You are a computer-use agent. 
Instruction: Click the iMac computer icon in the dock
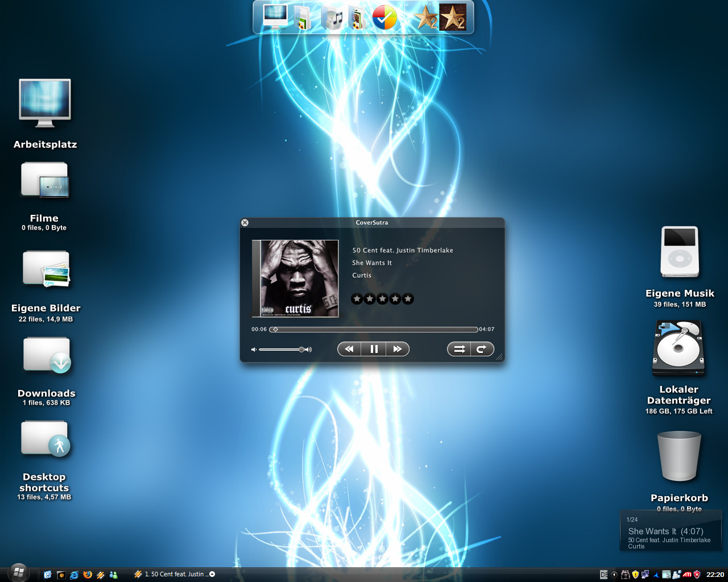point(275,16)
